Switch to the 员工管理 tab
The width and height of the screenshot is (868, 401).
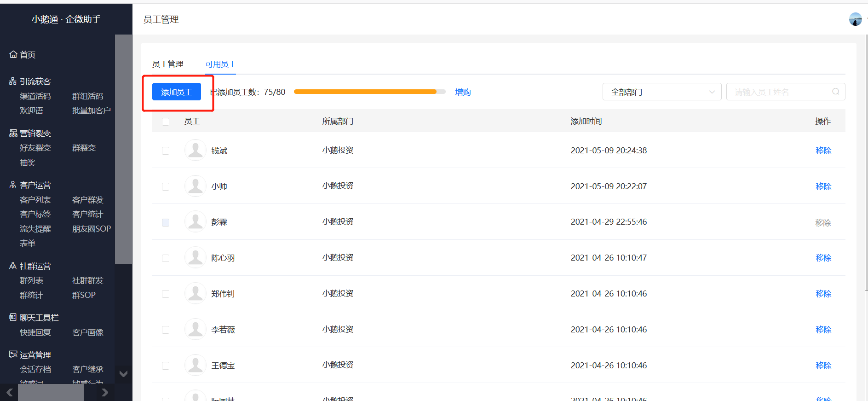pos(168,64)
